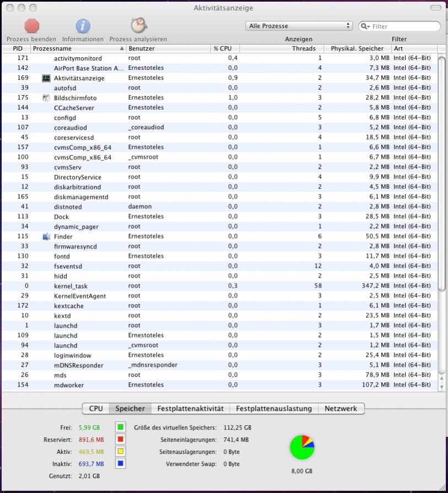The image size is (448, 493).
Task: Switch to the Festplattenaktivität tab
Action: (x=190, y=408)
